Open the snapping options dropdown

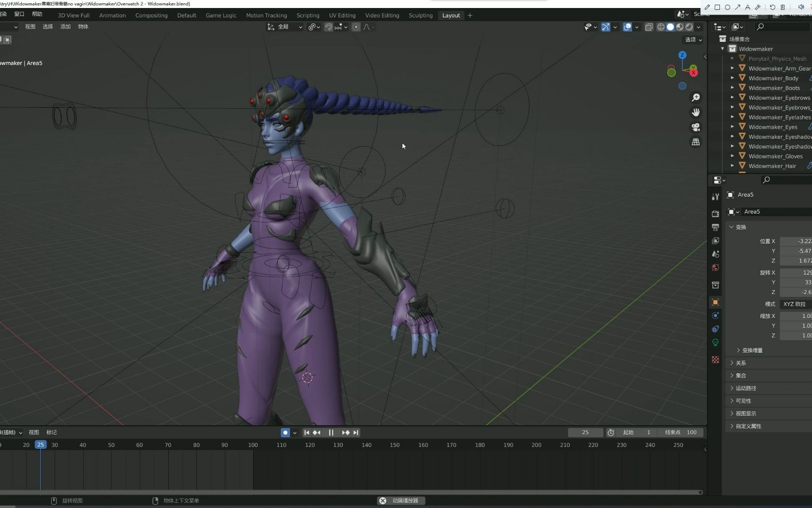(x=341, y=27)
